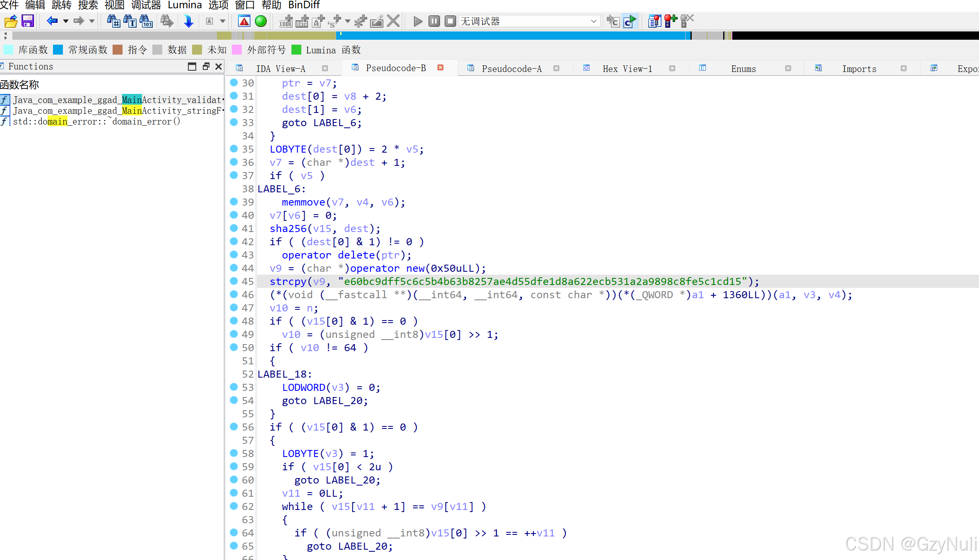The width and height of the screenshot is (979, 560).
Task: Click the jump back arrow
Action: tap(52, 21)
